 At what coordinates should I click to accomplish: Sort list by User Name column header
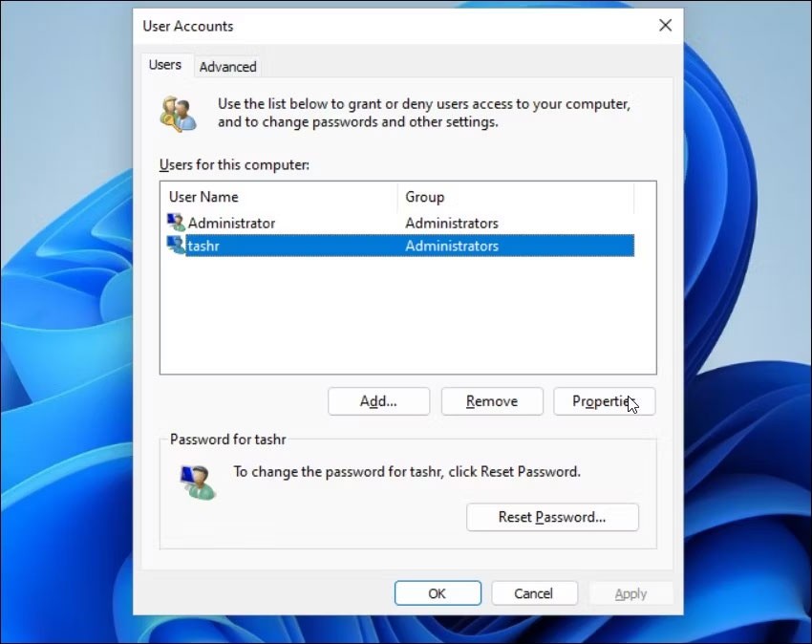(277, 197)
